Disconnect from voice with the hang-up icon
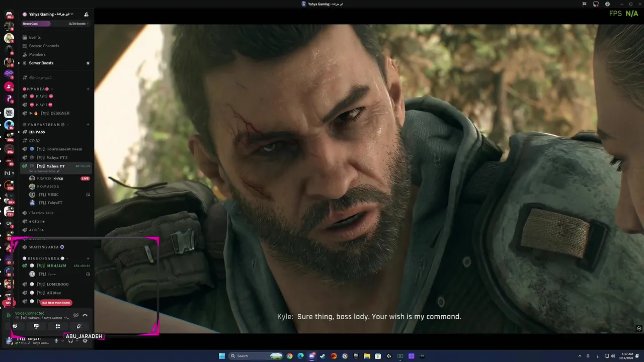644x362 pixels. [x=85, y=315]
